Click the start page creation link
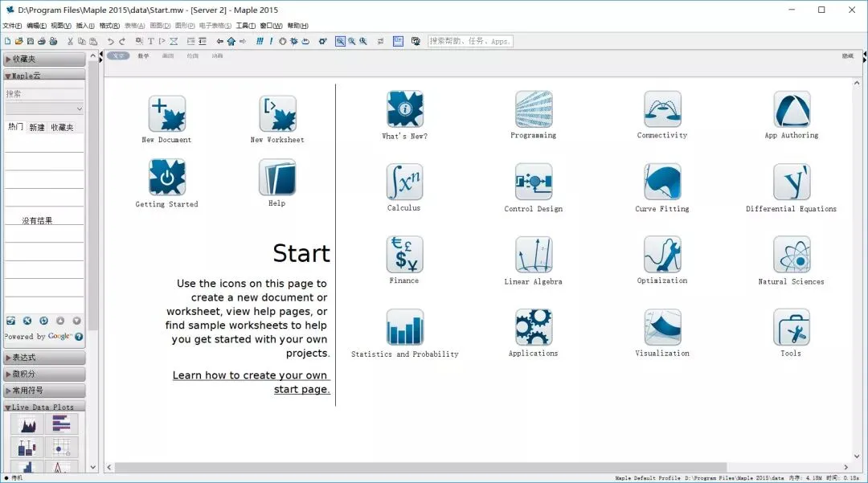 tap(252, 383)
